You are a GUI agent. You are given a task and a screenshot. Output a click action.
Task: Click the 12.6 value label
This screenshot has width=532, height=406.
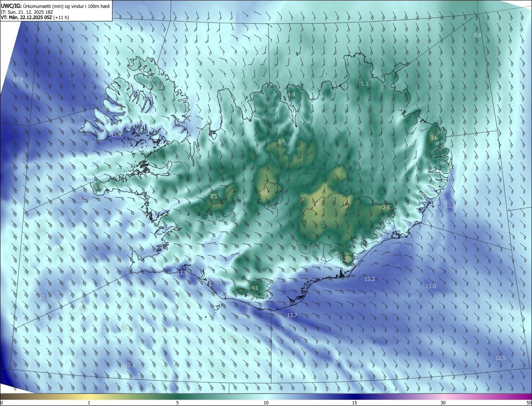tap(130, 365)
